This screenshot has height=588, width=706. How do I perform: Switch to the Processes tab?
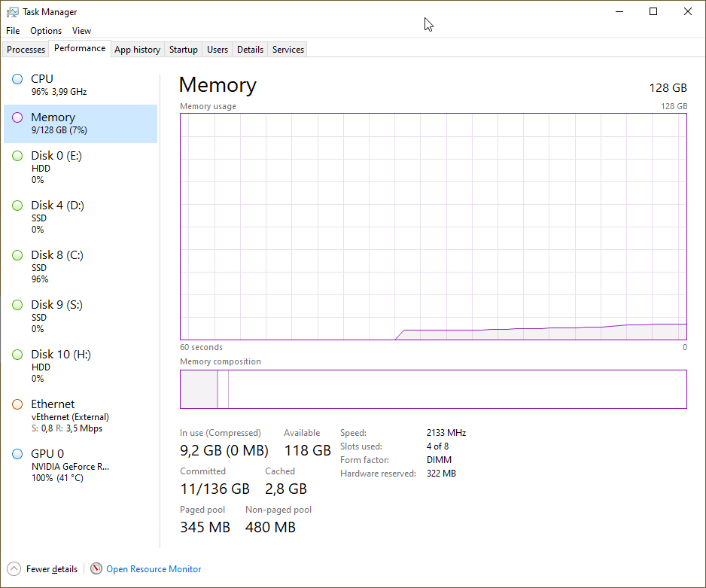coord(26,50)
